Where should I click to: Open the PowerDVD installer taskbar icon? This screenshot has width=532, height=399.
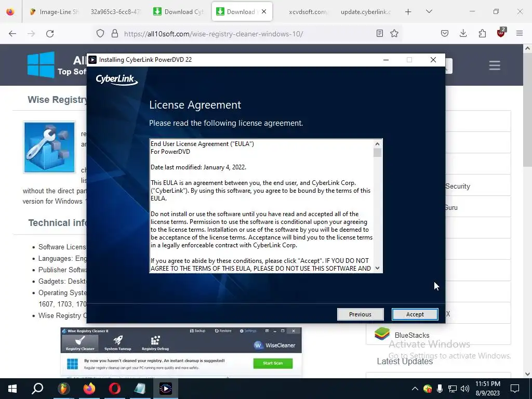pyautogui.click(x=166, y=389)
